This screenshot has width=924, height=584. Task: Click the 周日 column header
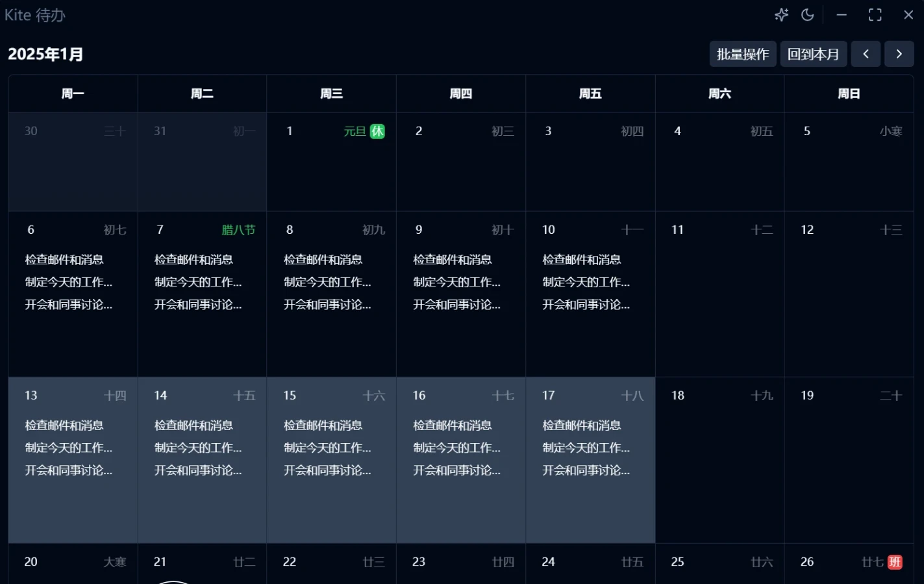point(849,94)
